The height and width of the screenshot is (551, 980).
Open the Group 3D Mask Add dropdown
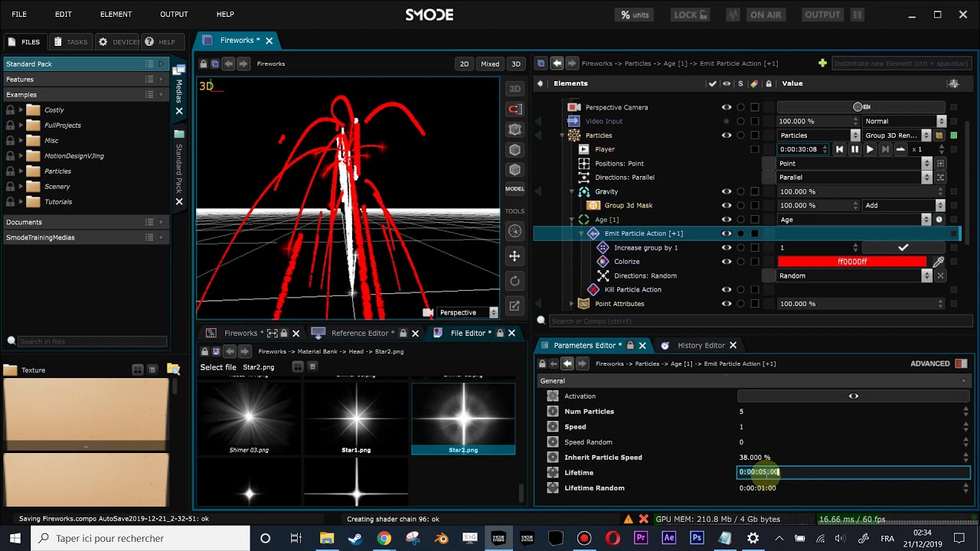tap(904, 205)
